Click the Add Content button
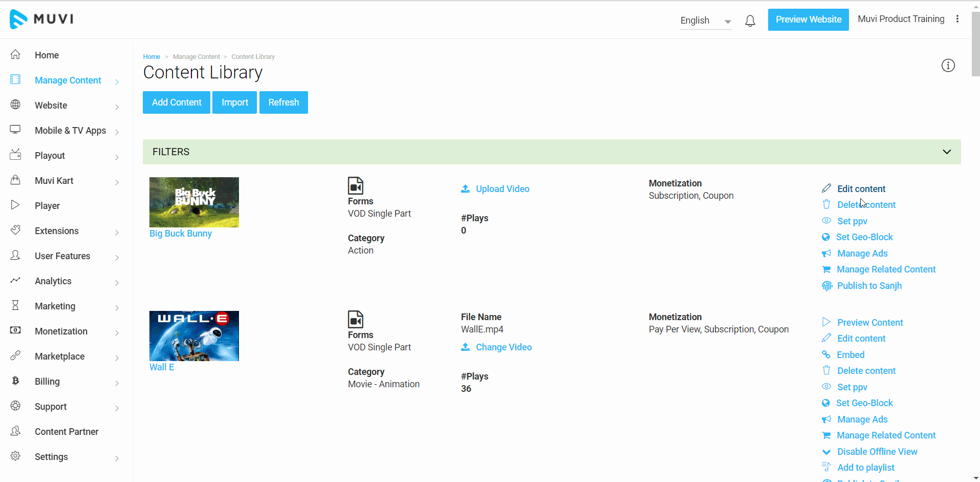This screenshot has width=980, height=482. (x=177, y=102)
